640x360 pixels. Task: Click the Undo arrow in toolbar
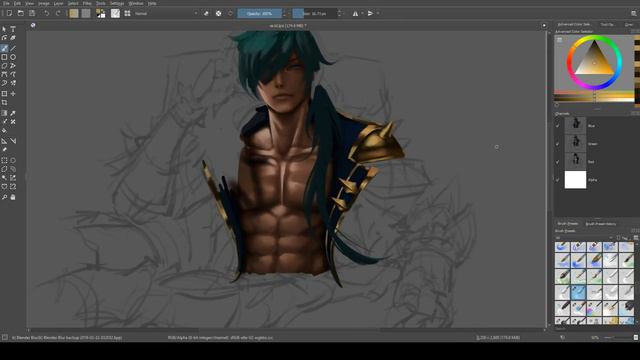coord(47,13)
